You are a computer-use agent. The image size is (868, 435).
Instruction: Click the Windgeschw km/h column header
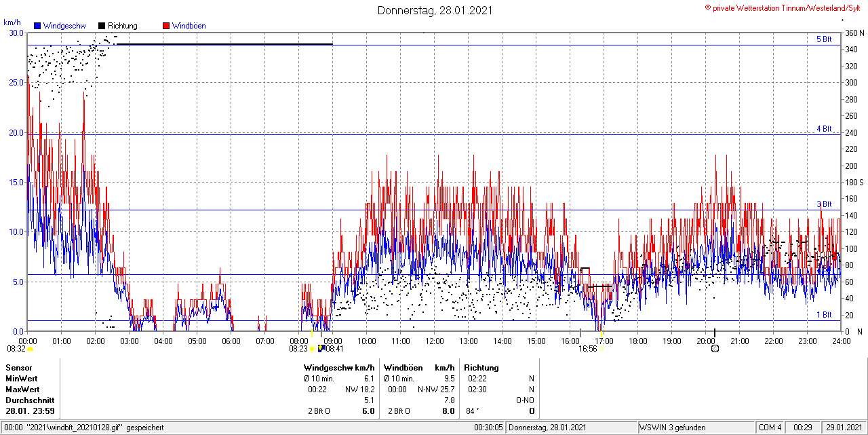click(x=339, y=368)
